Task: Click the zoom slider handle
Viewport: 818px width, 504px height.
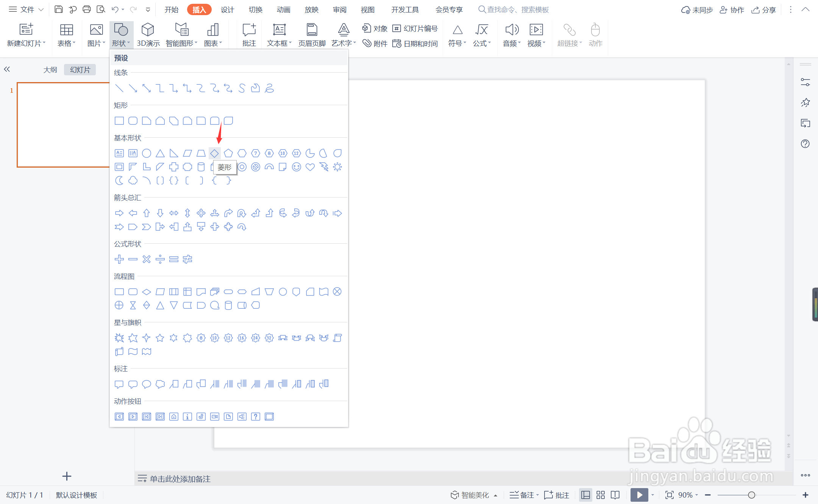Action: [x=752, y=495]
